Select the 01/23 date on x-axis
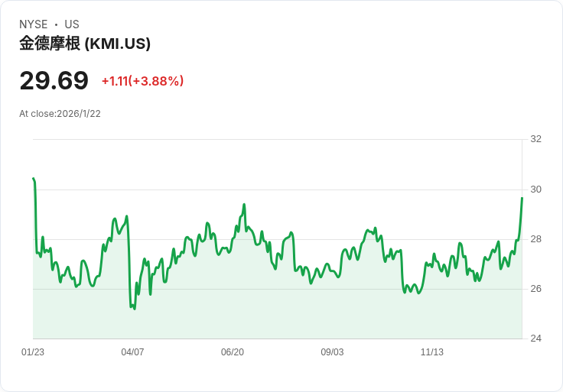The image size is (563, 392). [33, 352]
